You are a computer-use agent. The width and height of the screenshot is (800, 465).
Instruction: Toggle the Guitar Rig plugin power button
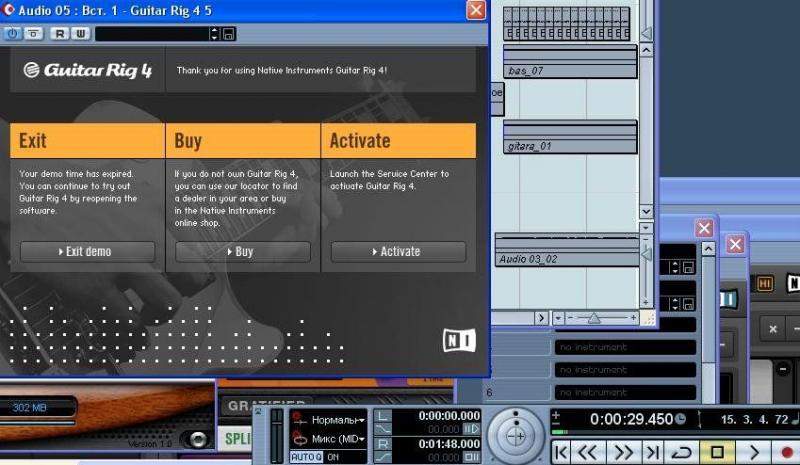(12, 34)
